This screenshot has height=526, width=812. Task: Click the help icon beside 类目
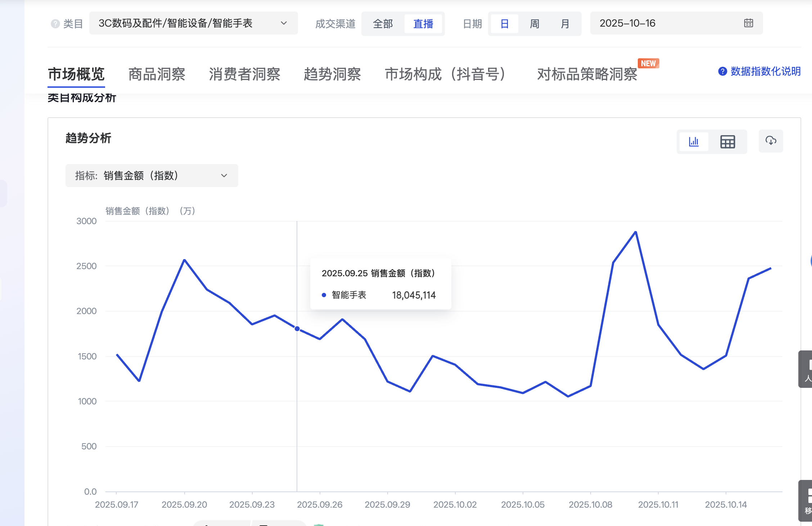click(x=55, y=24)
